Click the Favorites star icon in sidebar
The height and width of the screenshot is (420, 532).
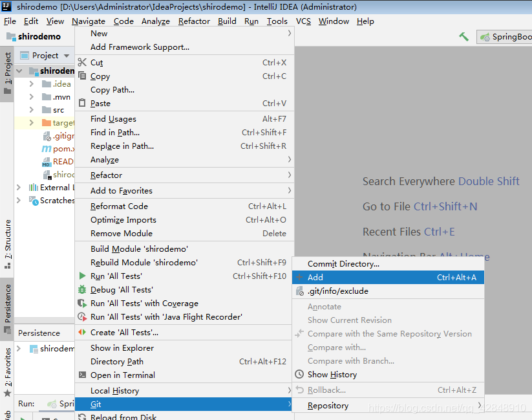(7, 393)
